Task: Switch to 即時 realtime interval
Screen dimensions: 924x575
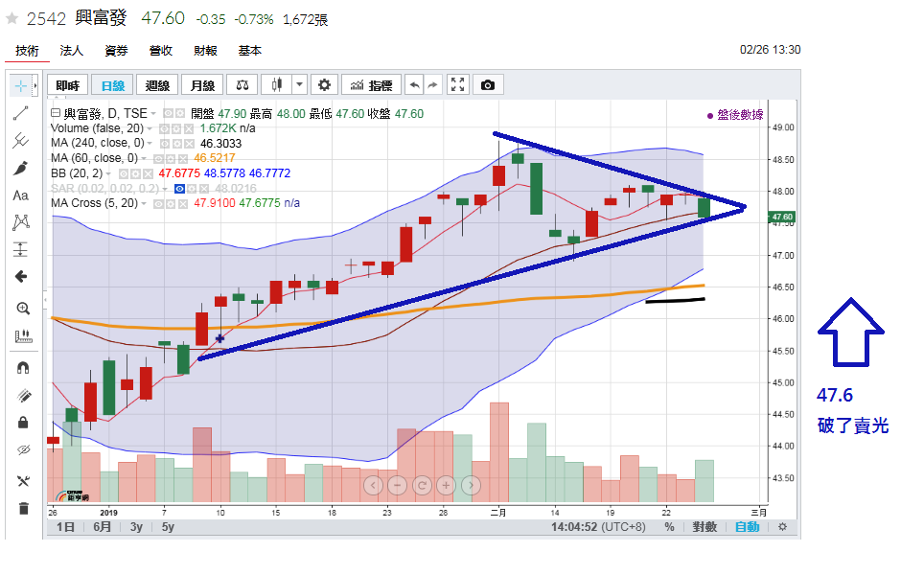Action: click(x=68, y=85)
